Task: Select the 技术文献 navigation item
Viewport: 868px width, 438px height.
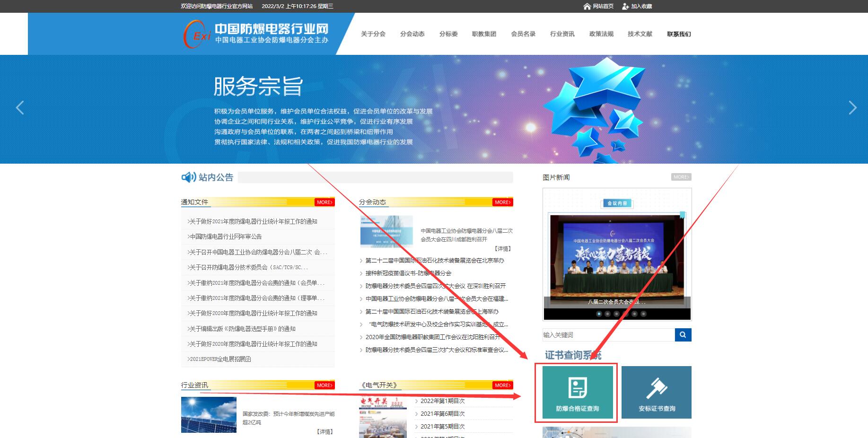Action: point(640,34)
